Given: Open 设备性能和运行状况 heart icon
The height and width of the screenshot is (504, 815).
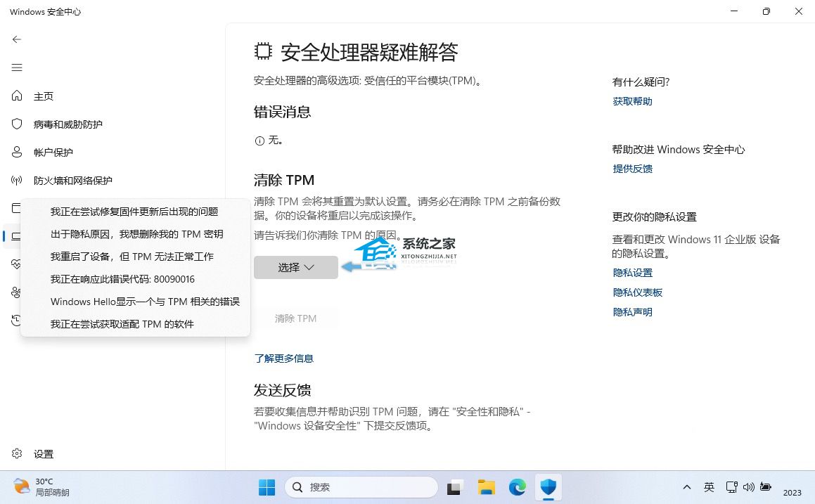Looking at the screenshot, I should click(17, 264).
